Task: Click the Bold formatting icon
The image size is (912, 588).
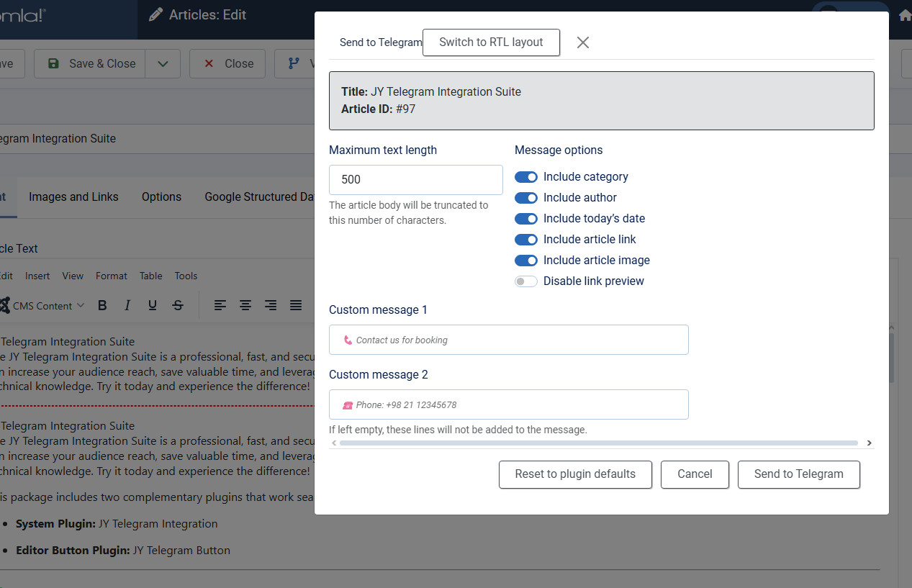Action: pyautogui.click(x=102, y=306)
